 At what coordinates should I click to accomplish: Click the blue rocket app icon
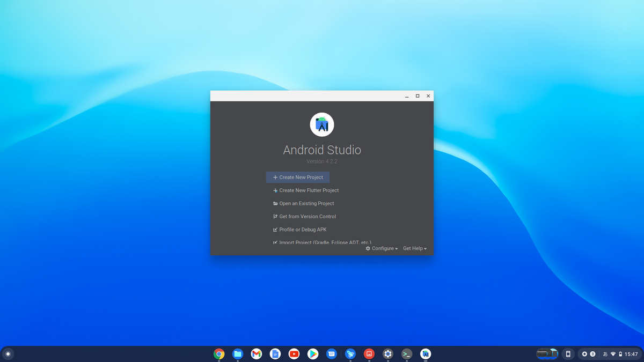click(x=350, y=354)
